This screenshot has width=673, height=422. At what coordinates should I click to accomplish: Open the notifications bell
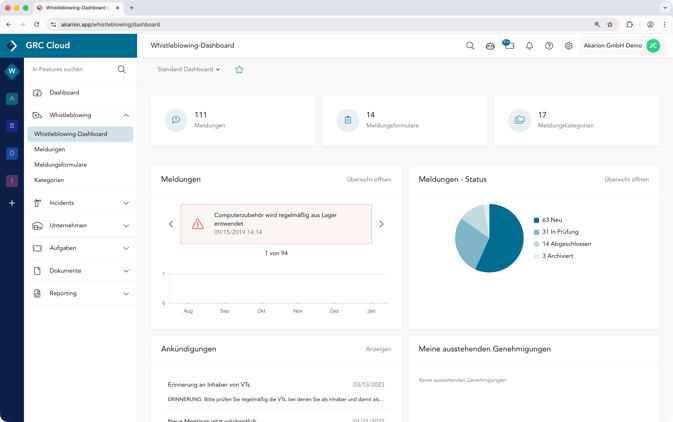coord(529,46)
